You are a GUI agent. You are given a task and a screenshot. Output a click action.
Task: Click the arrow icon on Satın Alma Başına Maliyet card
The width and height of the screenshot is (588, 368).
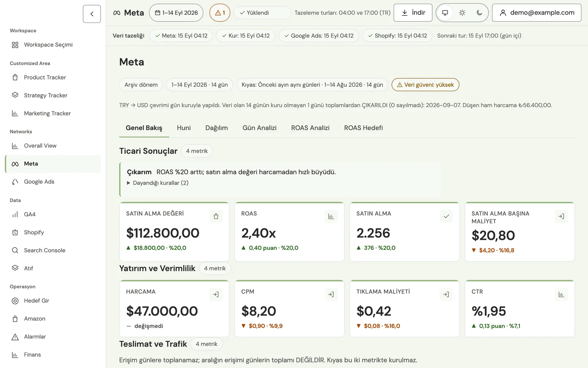point(561,216)
